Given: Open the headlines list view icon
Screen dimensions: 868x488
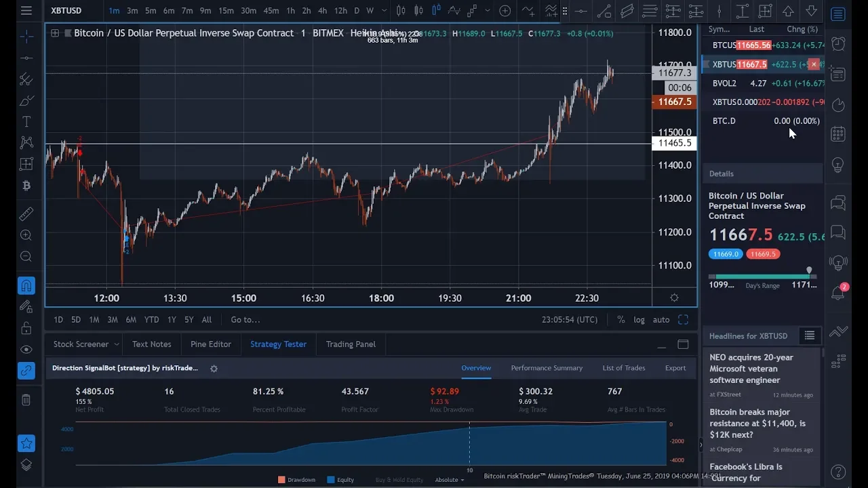Looking at the screenshot, I should tap(809, 335).
